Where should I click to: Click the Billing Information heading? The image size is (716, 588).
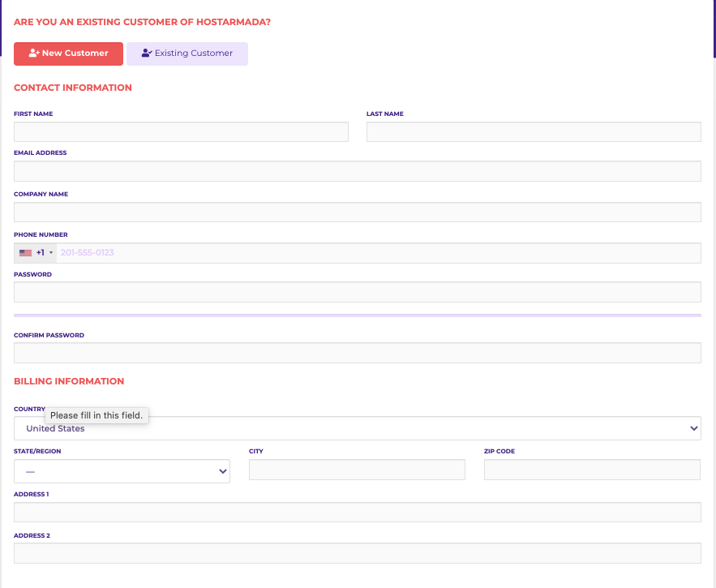(x=69, y=381)
